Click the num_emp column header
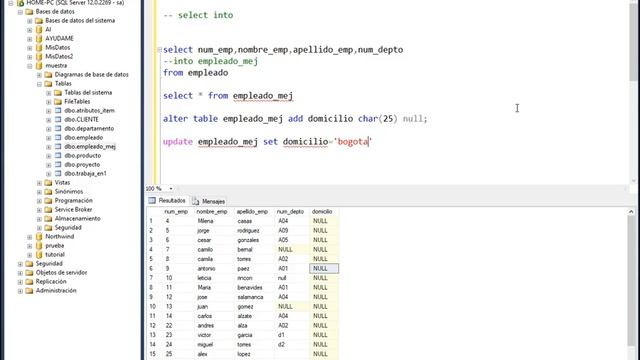 click(176, 212)
